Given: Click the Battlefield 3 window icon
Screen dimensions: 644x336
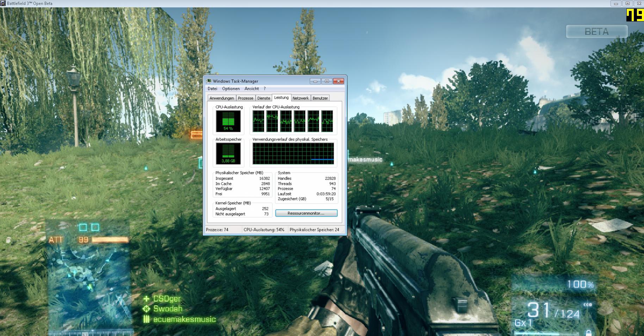Looking at the screenshot, I should coord(3,4).
